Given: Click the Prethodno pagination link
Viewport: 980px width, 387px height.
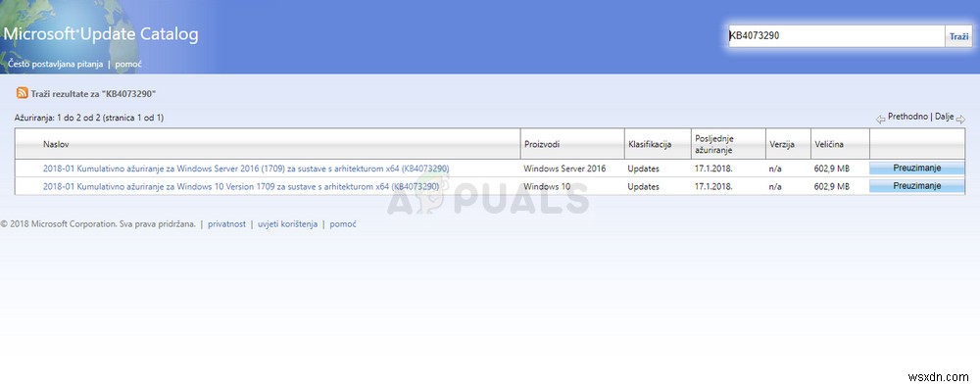Looking at the screenshot, I should click(907, 117).
